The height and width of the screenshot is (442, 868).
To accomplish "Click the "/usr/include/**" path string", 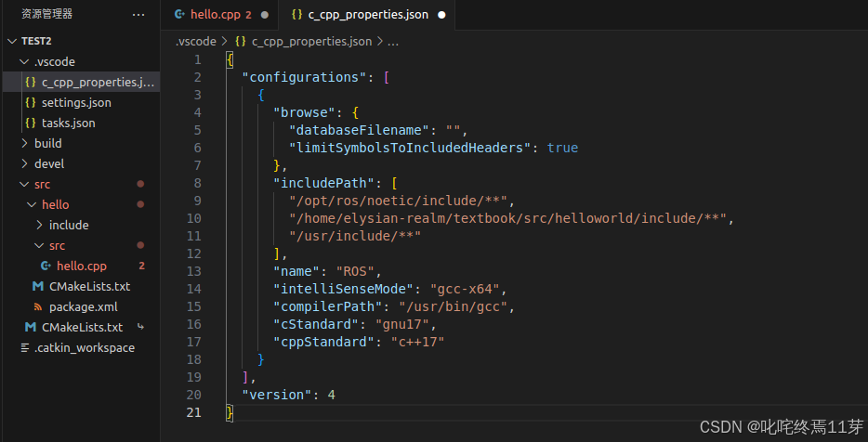I will pyautogui.click(x=355, y=236).
